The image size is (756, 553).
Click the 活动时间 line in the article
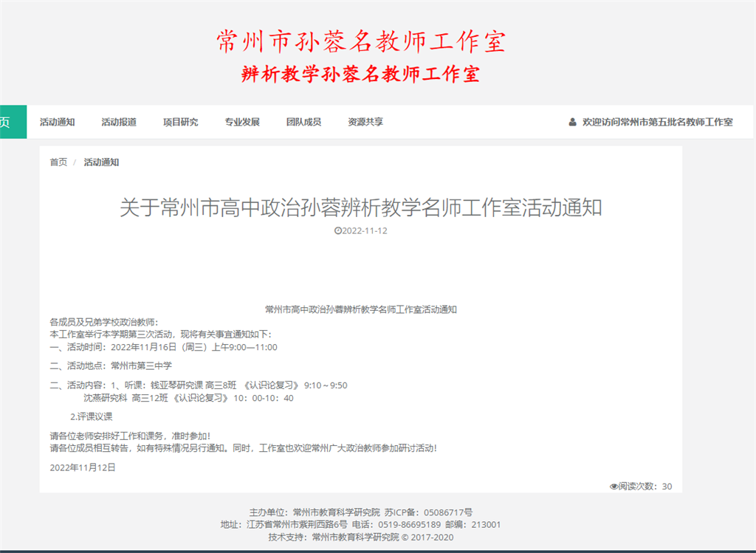pos(163,347)
